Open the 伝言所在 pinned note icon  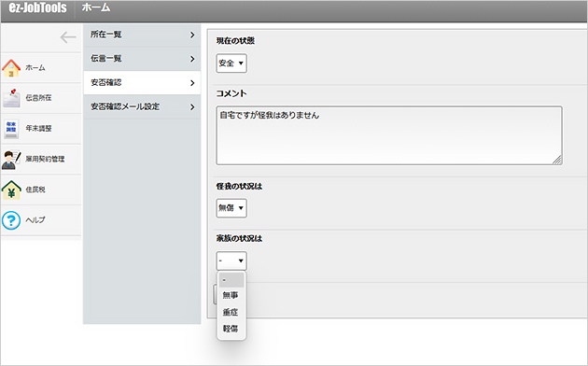click(x=11, y=98)
